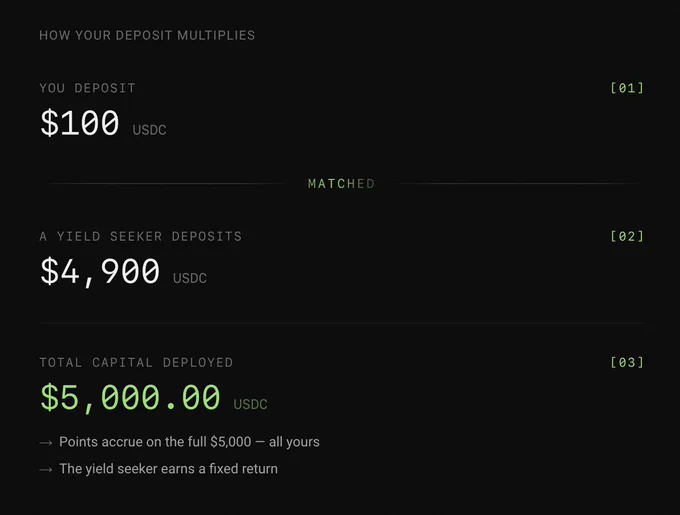This screenshot has width=680, height=515.
Task: Click the YOU DEPOSIT label
Action: [88, 88]
